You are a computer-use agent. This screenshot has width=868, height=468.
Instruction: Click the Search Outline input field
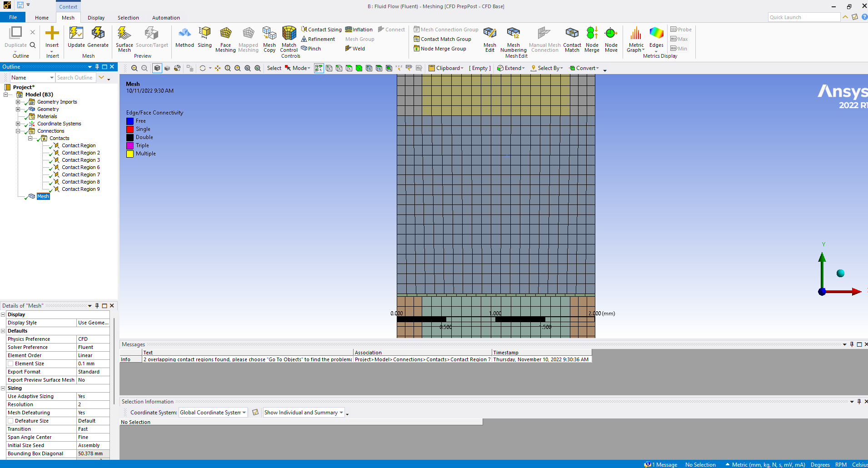pos(75,78)
